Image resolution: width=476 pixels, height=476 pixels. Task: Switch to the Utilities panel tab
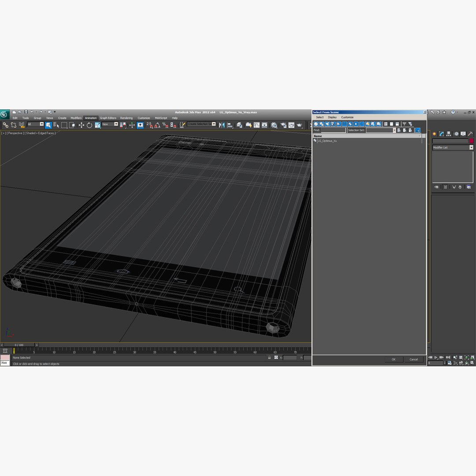[470, 134]
